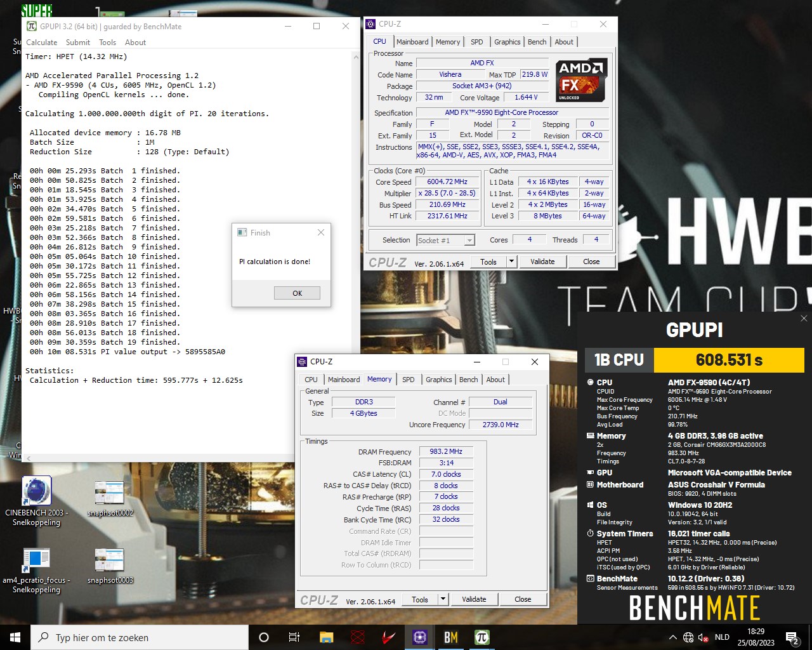Screen dimensions: 812x650
Task: Open the red mesh app on taskbar
Action: (358, 637)
